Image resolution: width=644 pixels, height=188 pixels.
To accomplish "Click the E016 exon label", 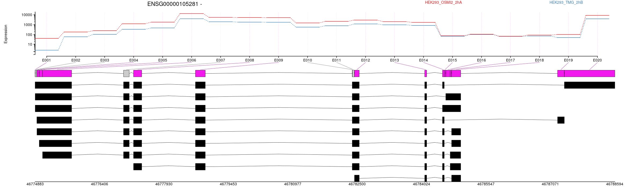I will [481, 60].
